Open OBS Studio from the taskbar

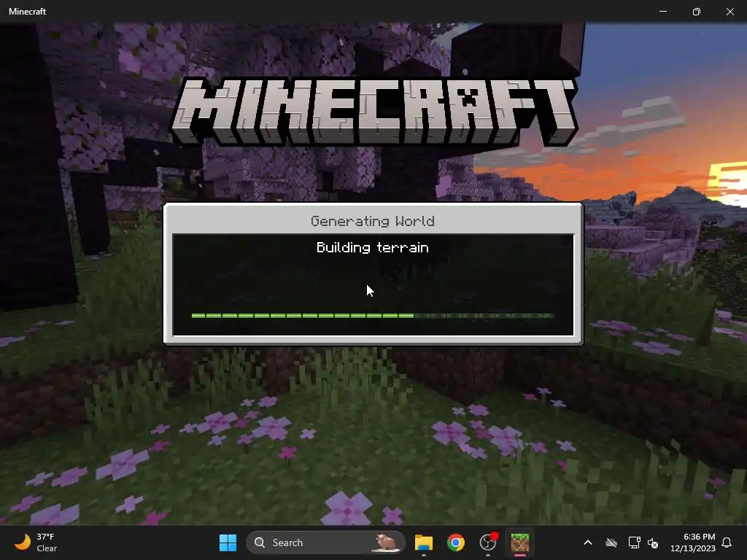click(x=488, y=542)
